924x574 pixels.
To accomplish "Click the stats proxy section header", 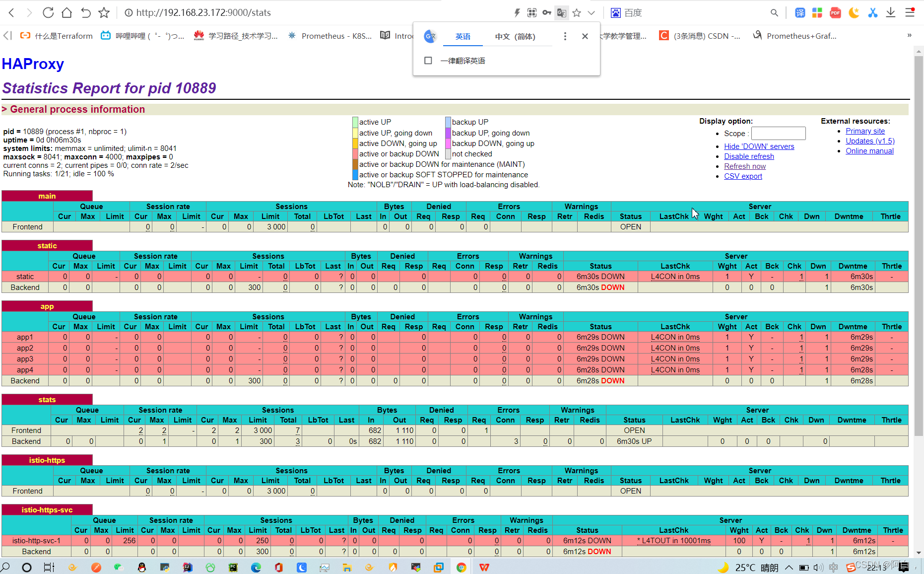I will click(x=47, y=399).
